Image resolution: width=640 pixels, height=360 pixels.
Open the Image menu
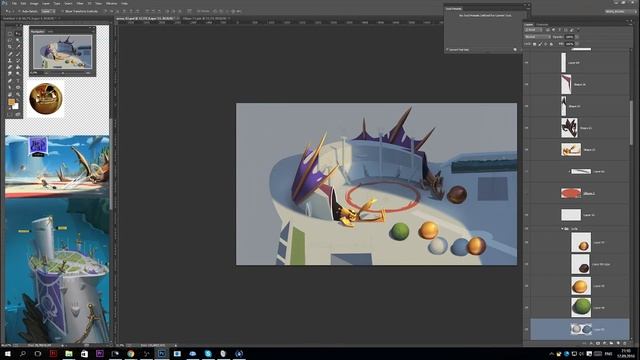pos(34,3)
